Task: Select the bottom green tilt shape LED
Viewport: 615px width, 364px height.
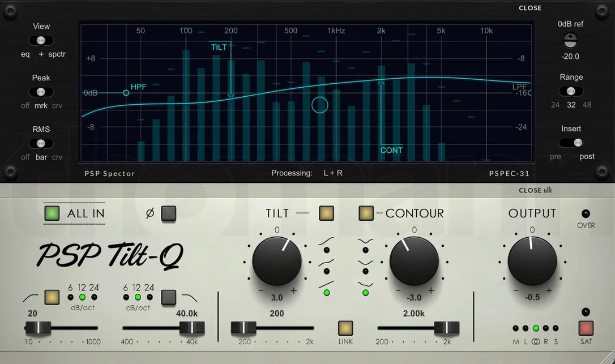Action: click(326, 293)
